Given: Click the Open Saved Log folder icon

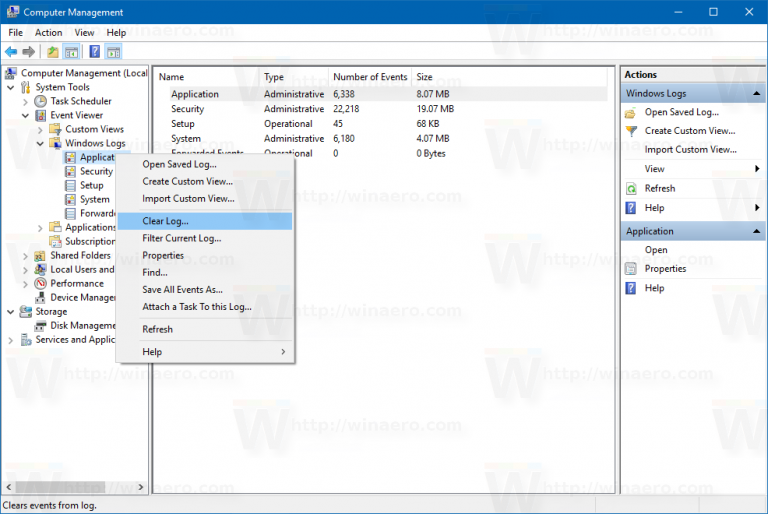Looking at the screenshot, I should tap(631, 112).
